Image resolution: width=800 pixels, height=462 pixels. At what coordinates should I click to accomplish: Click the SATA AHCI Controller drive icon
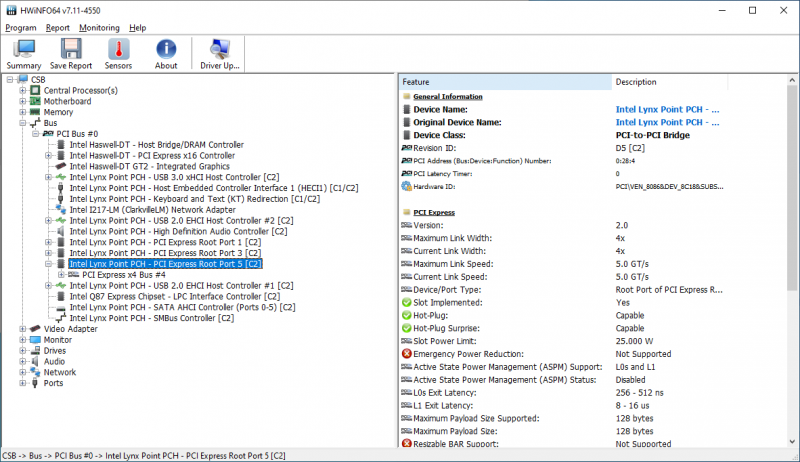(61, 307)
